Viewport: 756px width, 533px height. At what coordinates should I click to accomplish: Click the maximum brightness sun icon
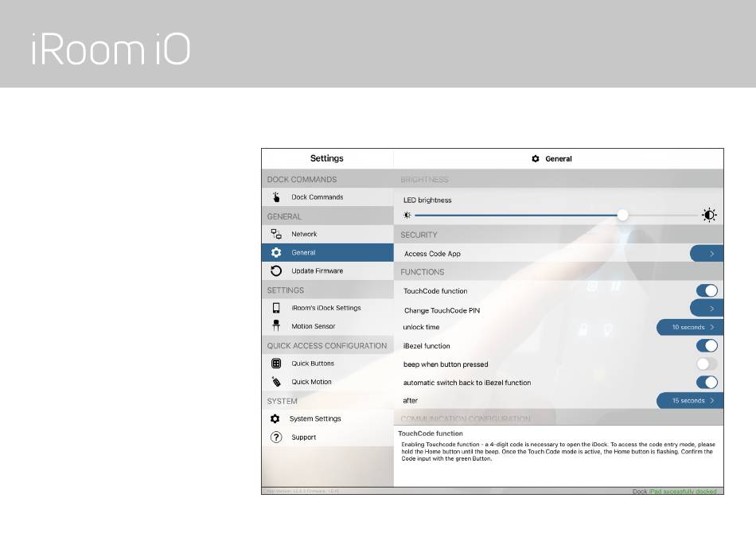709,215
